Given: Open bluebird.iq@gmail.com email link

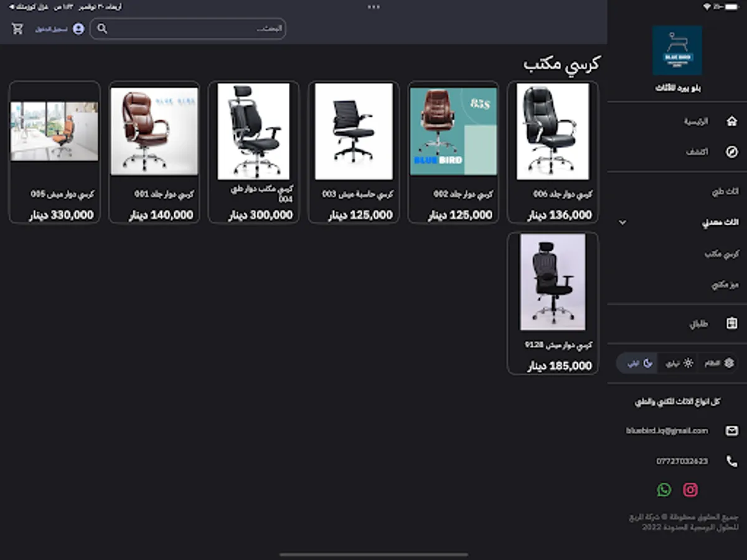Looking at the screenshot, I should 667,431.
